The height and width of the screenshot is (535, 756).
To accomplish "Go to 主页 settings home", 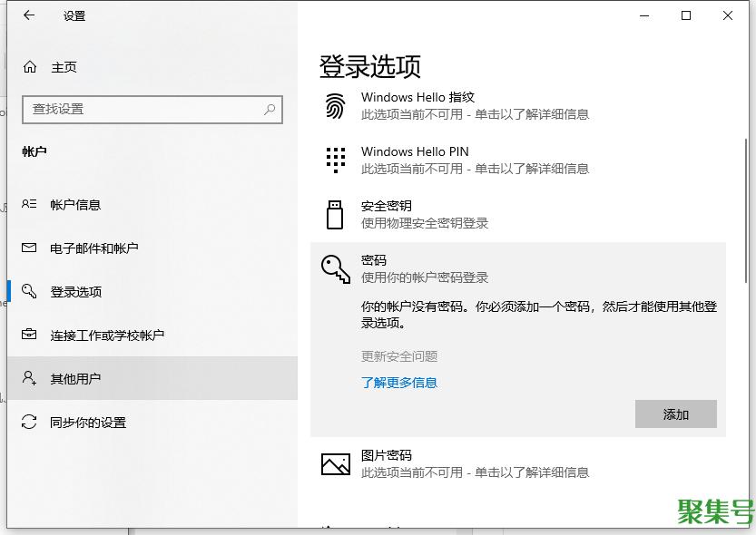I will 152,67.
